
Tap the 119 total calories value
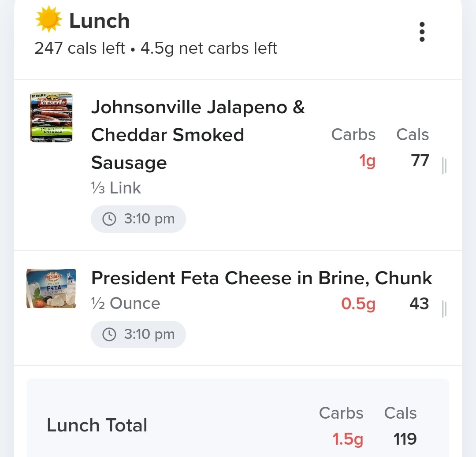[x=405, y=439]
